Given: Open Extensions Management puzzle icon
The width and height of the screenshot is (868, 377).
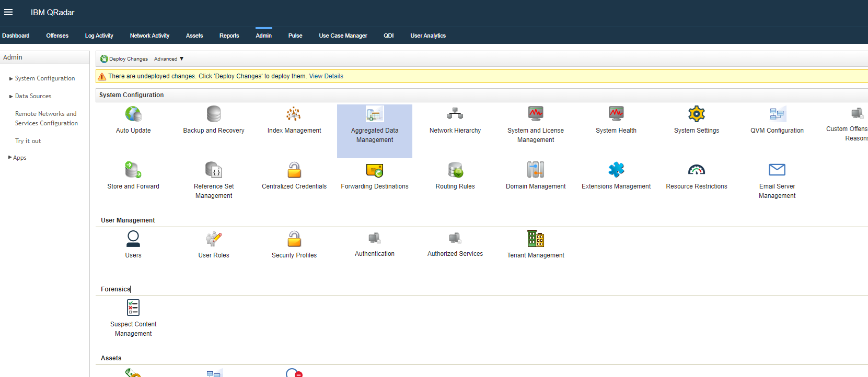Looking at the screenshot, I should pos(616,170).
